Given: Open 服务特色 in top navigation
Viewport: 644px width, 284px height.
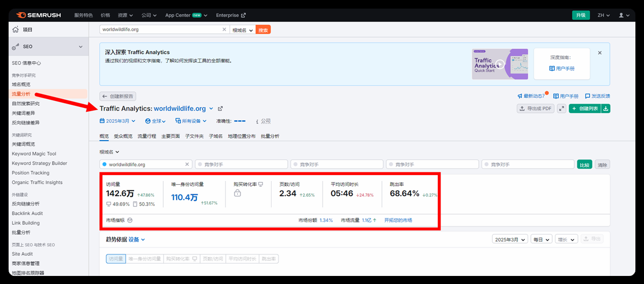Looking at the screenshot, I should tap(83, 15).
